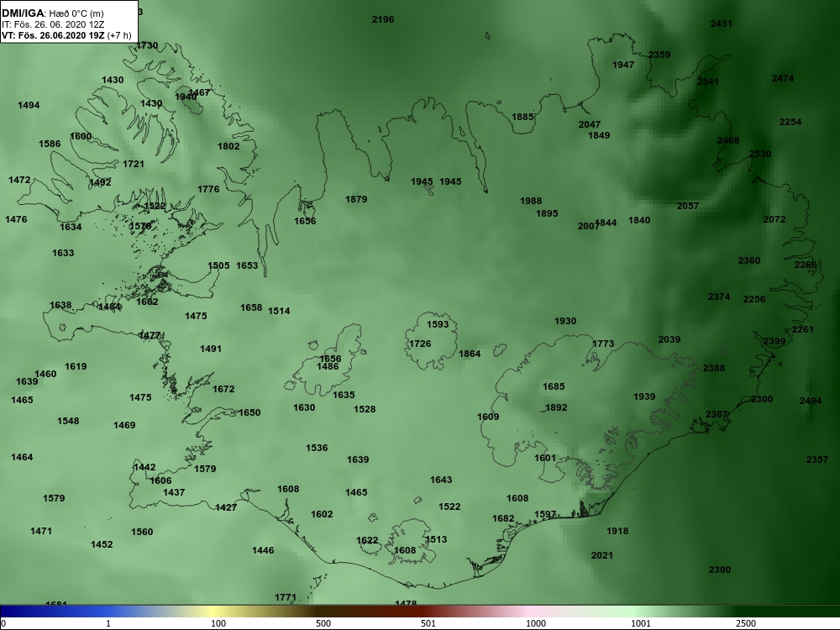Click the map value 1494
This screenshot has height=630, width=840.
pyautogui.click(x=29, y=105)
